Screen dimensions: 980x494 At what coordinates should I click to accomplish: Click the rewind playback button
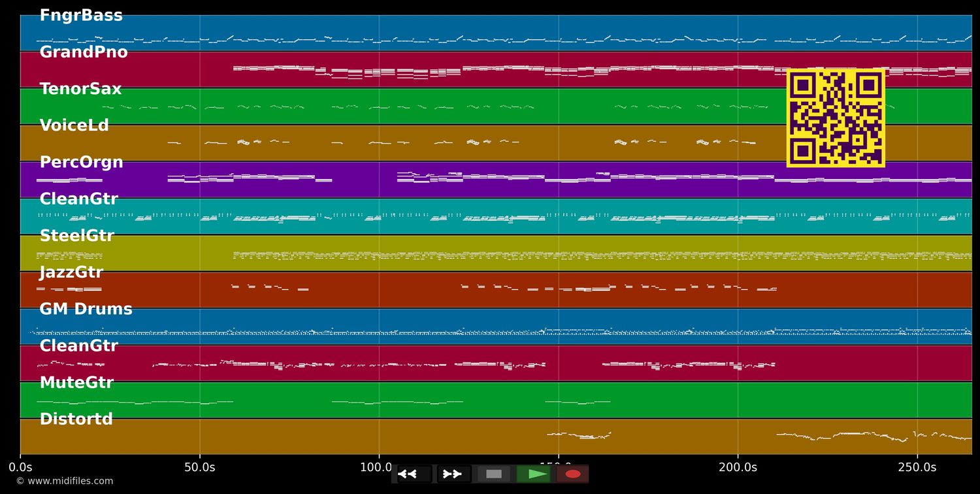414,474
